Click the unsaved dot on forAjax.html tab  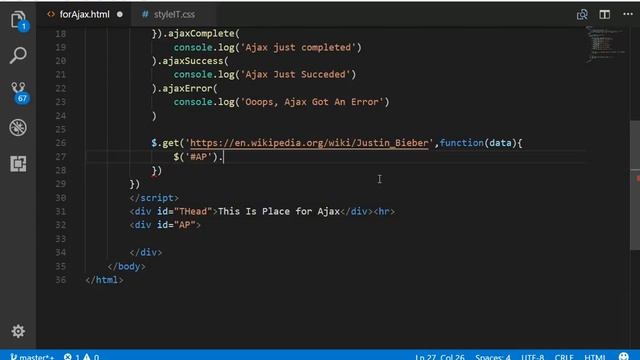tap(120, 14)
